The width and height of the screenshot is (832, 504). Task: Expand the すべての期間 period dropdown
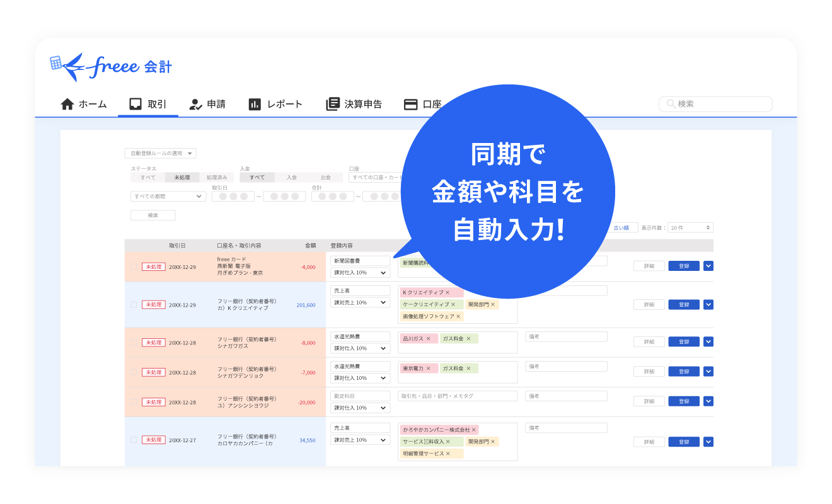tap(167, 196)
